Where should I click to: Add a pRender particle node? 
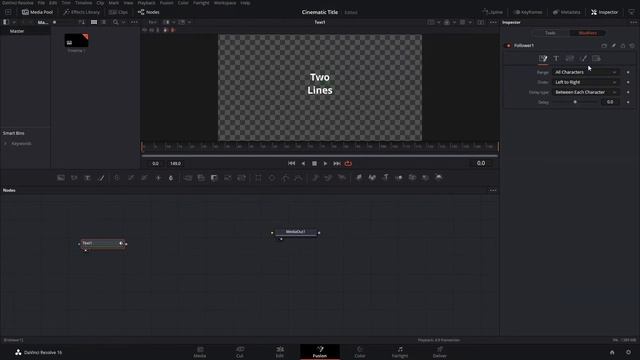tap(342, 178)
